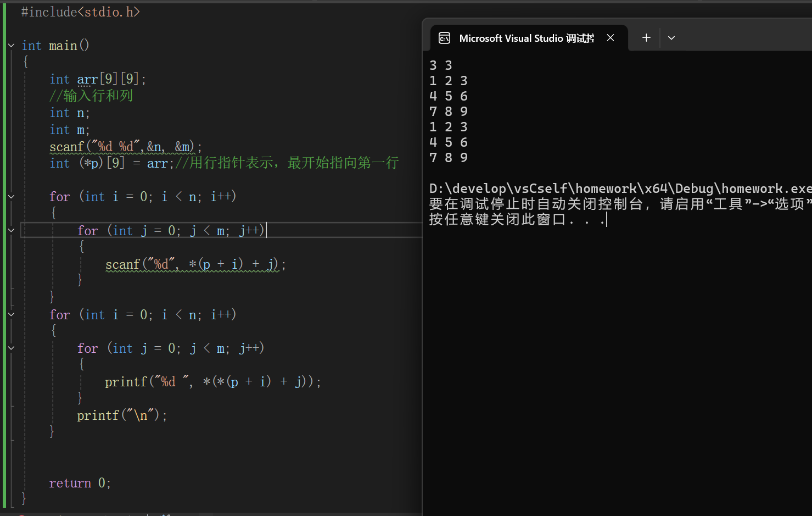Click the console tab terminal icon
The width and height of the screenshot is (812, 516).
click(445, 38)
